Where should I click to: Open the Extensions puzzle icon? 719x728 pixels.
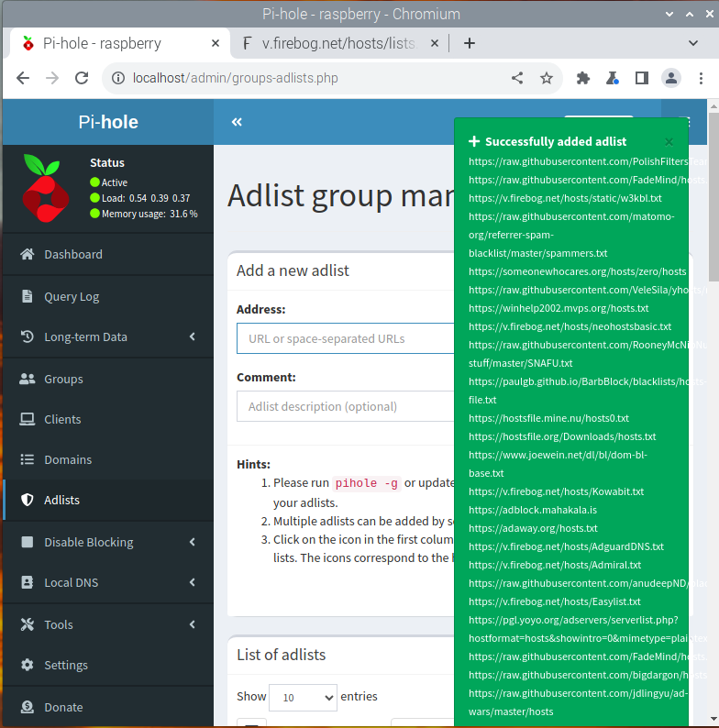click(583, 78)
